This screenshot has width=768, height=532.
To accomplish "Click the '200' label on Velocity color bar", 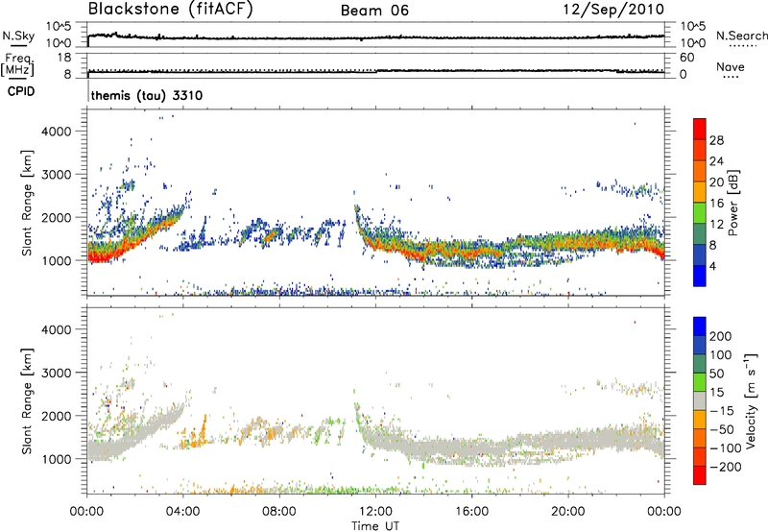I will point(721,336).
